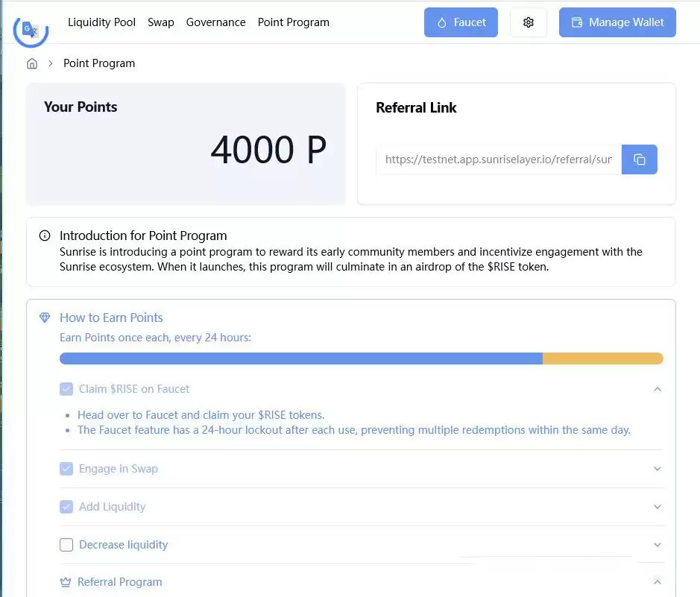Click the crown icon beside Referral Program
Screen dimensions: 700x597
(x=65, y=582)
